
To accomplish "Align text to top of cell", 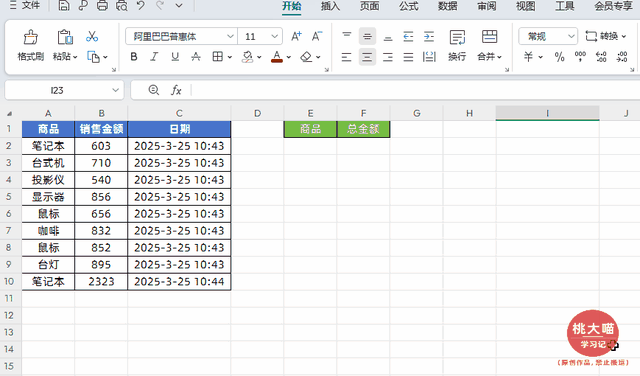I will [x=347, y=36].
